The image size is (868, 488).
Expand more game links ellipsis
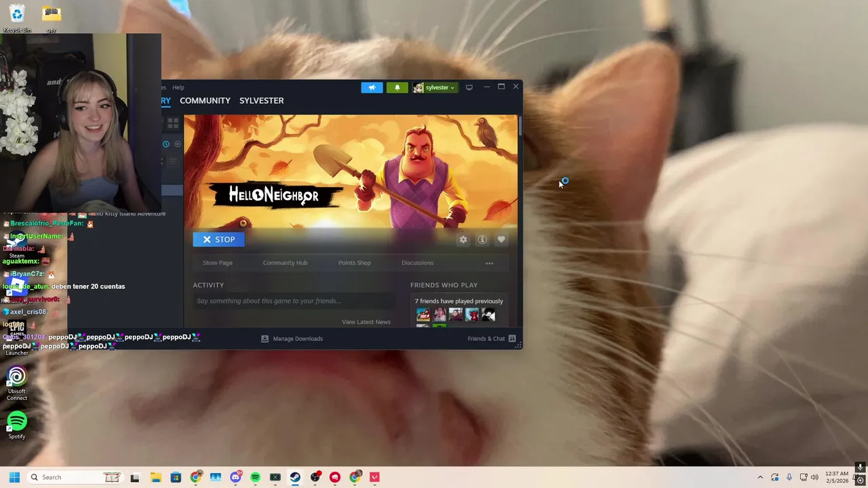click(x=490, y=263)
